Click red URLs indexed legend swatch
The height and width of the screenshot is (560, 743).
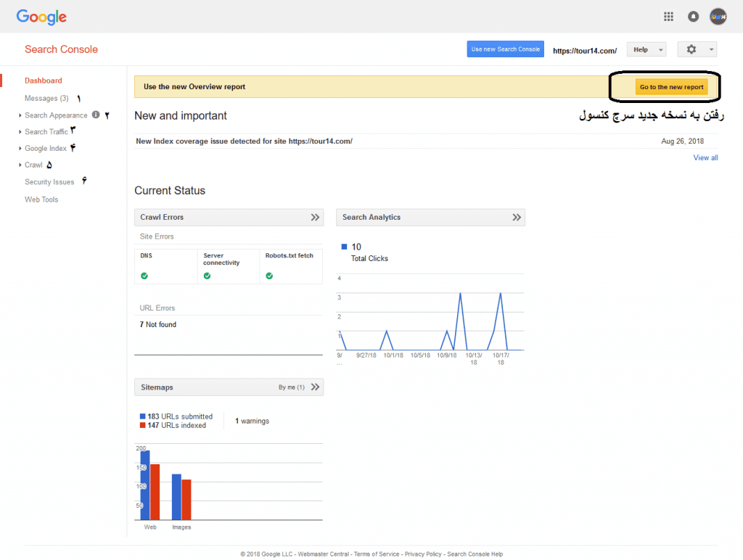coord(142,425)
